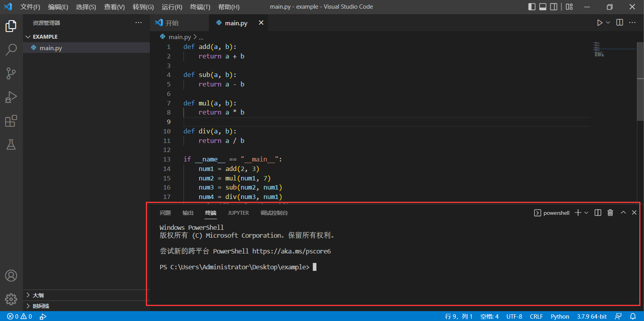
Task: Toggle the secondary side bar layout button
Action: [x=554, y=7]
